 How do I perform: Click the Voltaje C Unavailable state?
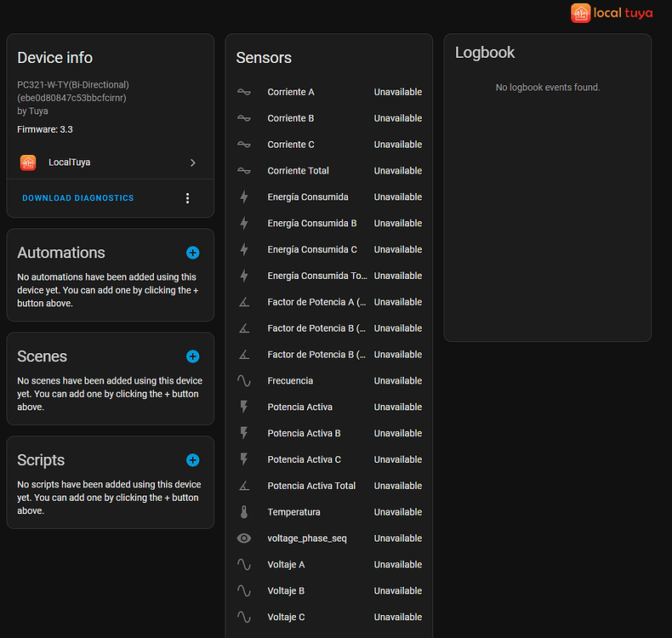pyautogui.click(x=397, y=618)
